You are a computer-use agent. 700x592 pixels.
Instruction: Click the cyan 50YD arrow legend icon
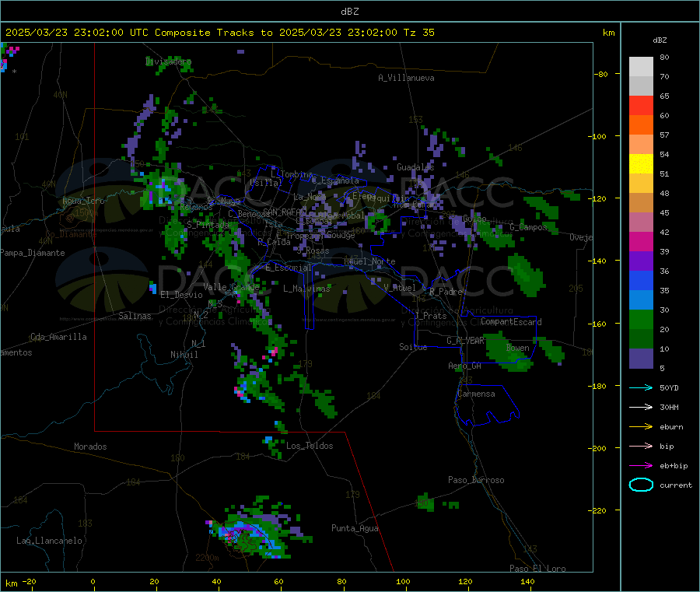coord(641,387)
